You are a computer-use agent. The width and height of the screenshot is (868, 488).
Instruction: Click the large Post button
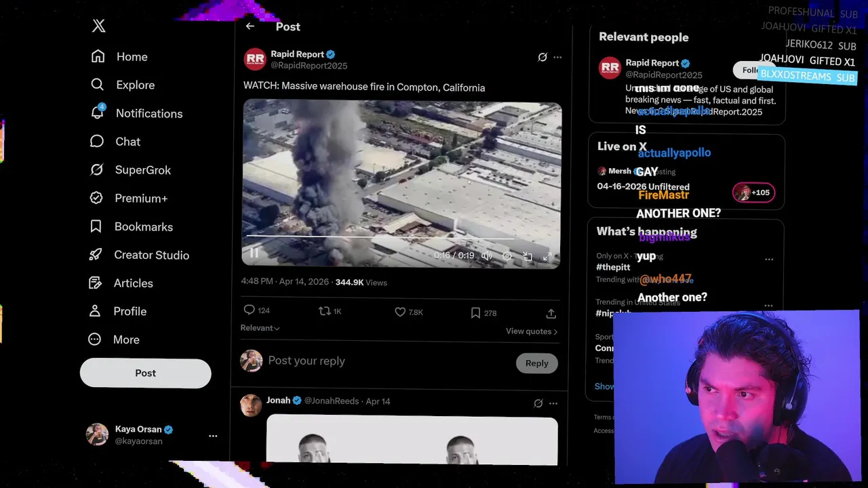click(146, 373)
